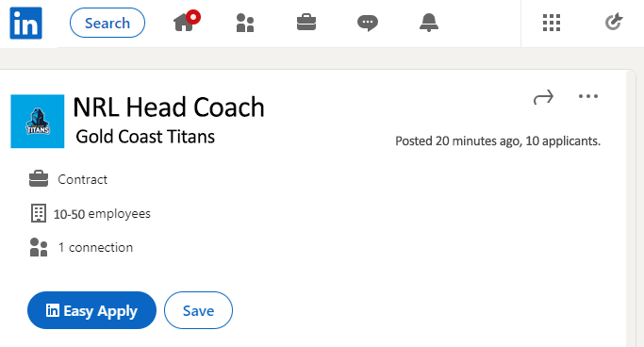Click the Search pill button

coord(107,23)
